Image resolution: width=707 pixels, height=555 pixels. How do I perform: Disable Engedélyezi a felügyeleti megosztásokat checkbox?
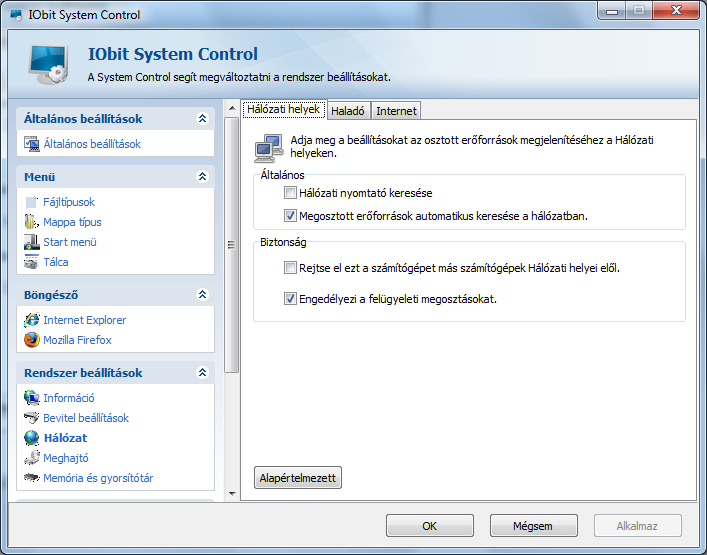[290, 298]
